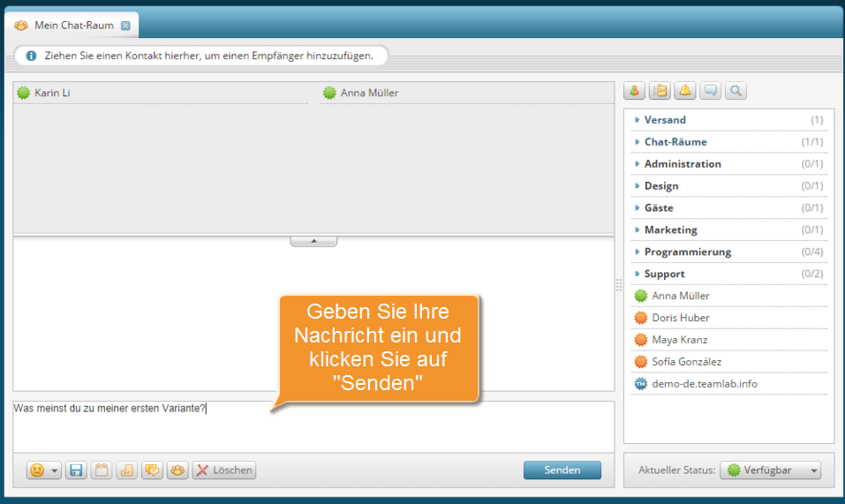Select demo-de.teamlab.info entry

click(x=728, y=385)
